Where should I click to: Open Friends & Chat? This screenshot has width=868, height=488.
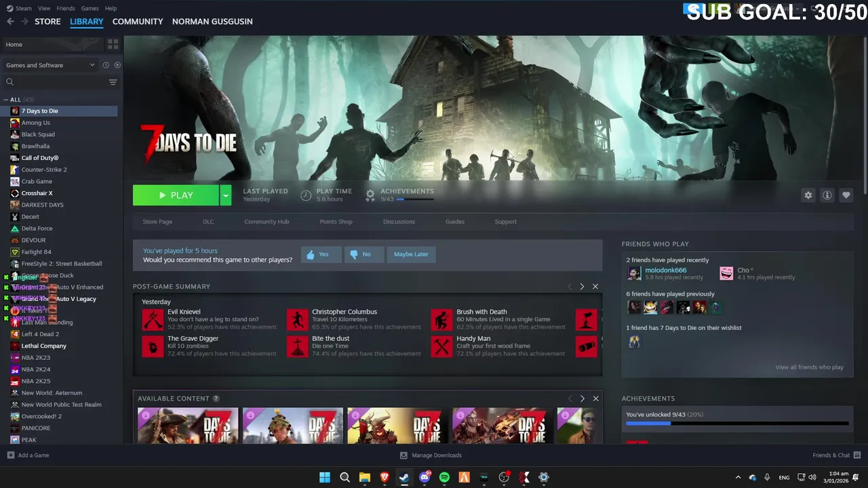(x=836, y=455)
